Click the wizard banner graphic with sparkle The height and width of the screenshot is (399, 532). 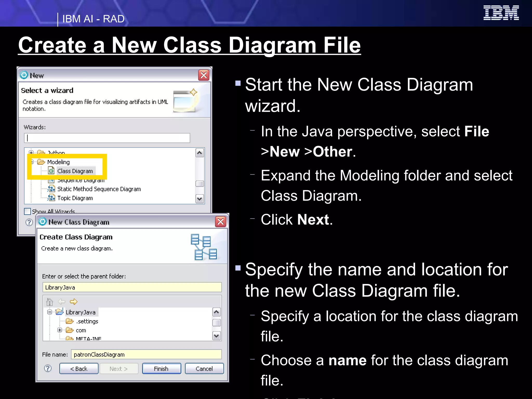pos(185,100)
